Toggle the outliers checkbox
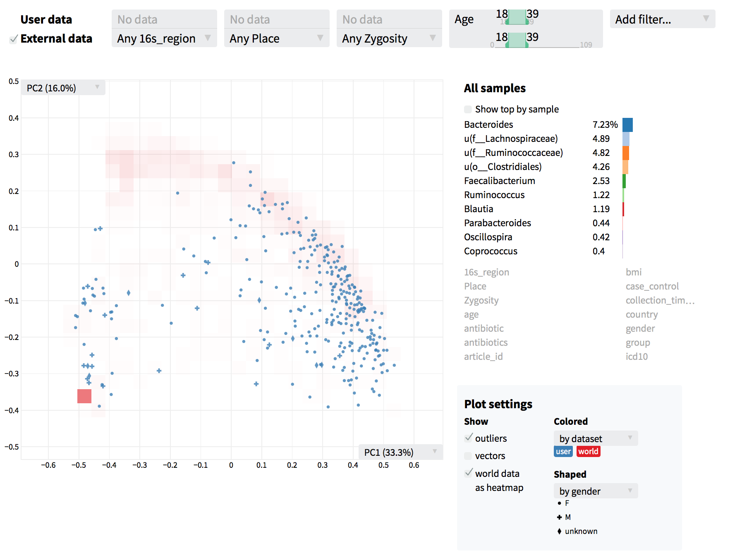The image size is (730, 560). (x=468, y=438)
